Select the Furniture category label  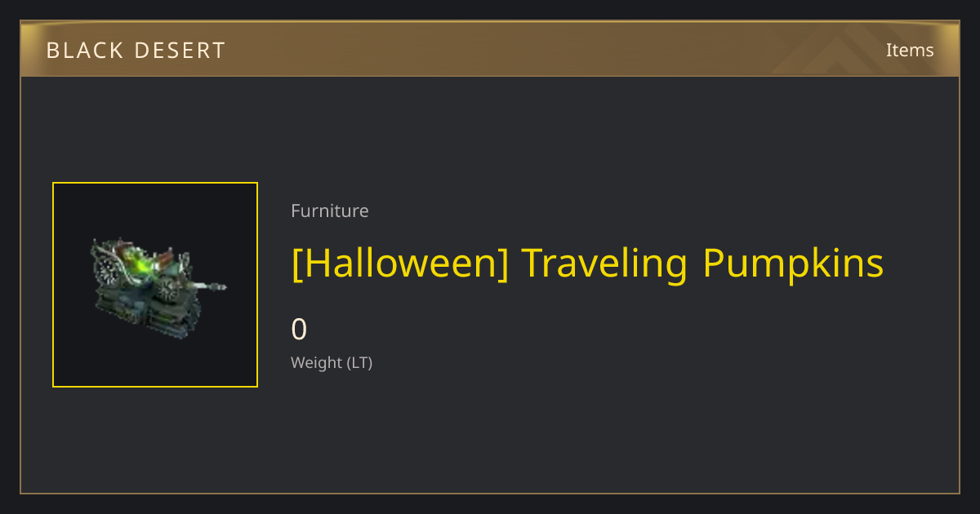[x=330, y=210]
